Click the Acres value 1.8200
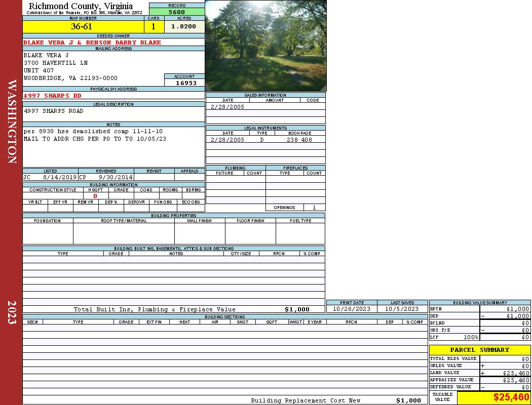Screen dimensions: 532x405 (x=184, y=27)
